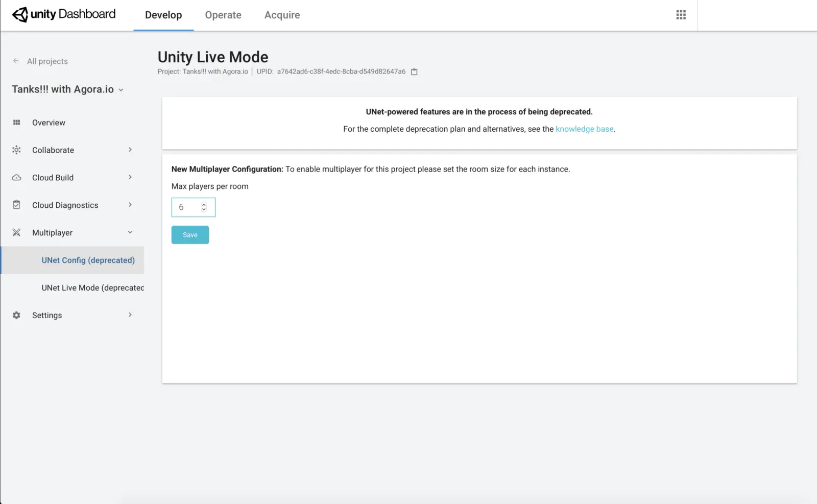Screen dimensions: 817x504
Task: Click the Settings gear icon
Action: pos(17,315)
